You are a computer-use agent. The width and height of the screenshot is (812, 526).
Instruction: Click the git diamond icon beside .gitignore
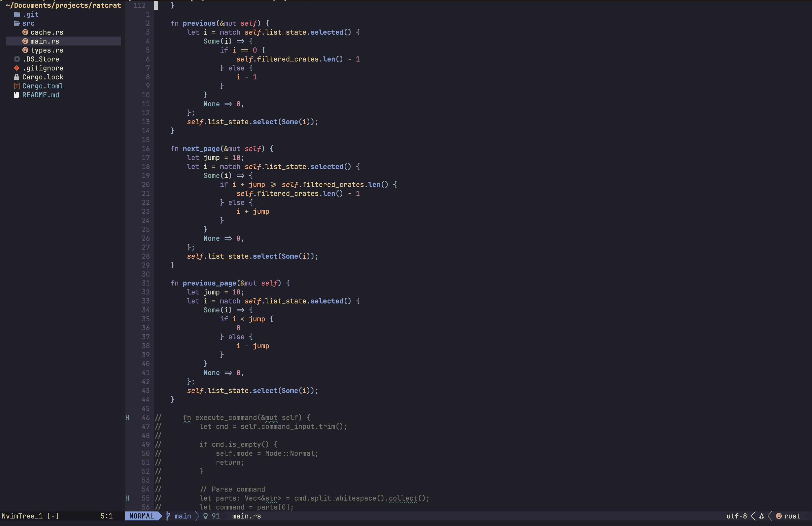coord(16,68)
